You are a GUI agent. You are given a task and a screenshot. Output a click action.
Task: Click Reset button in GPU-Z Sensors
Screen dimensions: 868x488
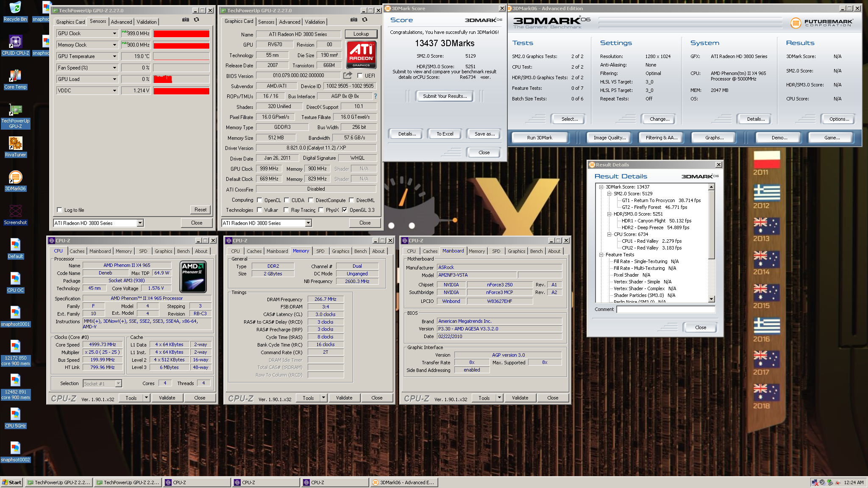coord(200,210)
